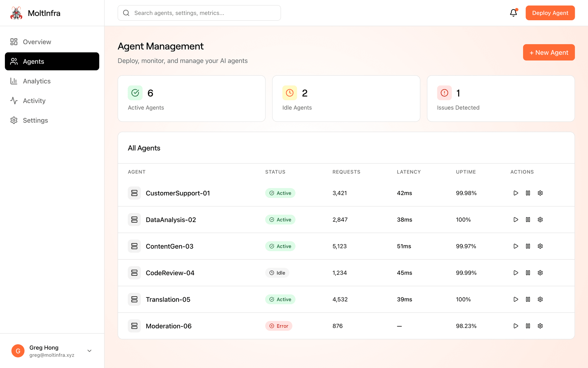Image resolution: width=588 pixels, height=368 pixels.
Task: Click the Active Agents summary card label
Action: (146, 108)
